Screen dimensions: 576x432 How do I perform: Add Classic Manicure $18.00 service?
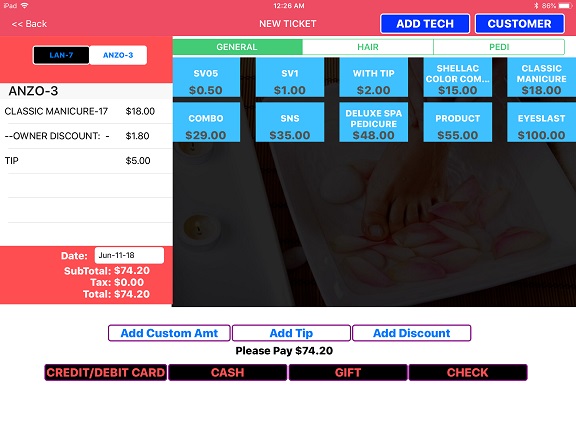pos(541,77)
